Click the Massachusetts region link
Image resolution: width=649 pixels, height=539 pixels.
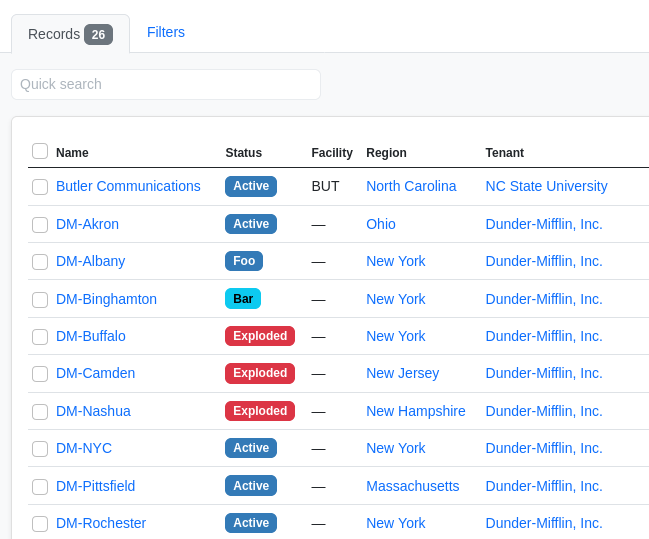click(413, 486)
